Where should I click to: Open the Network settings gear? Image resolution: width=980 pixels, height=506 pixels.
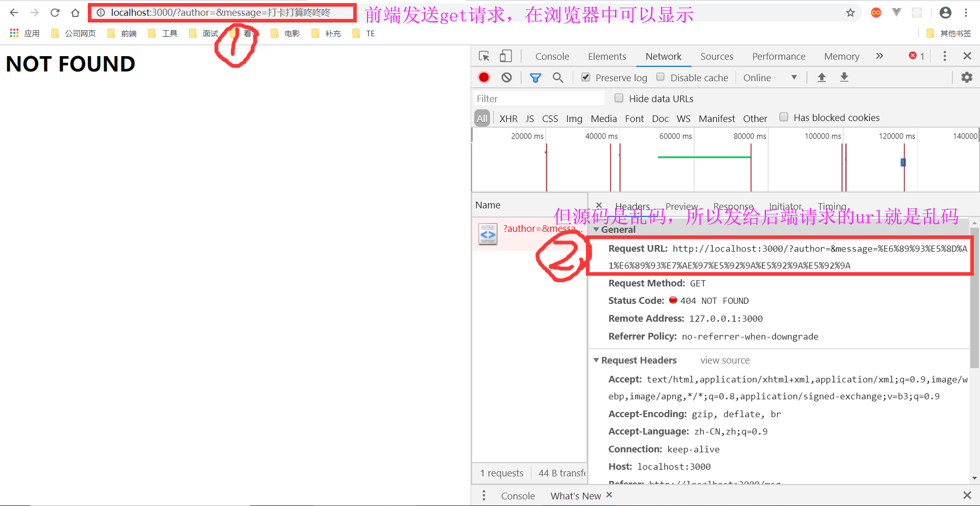tap(967, 78)
